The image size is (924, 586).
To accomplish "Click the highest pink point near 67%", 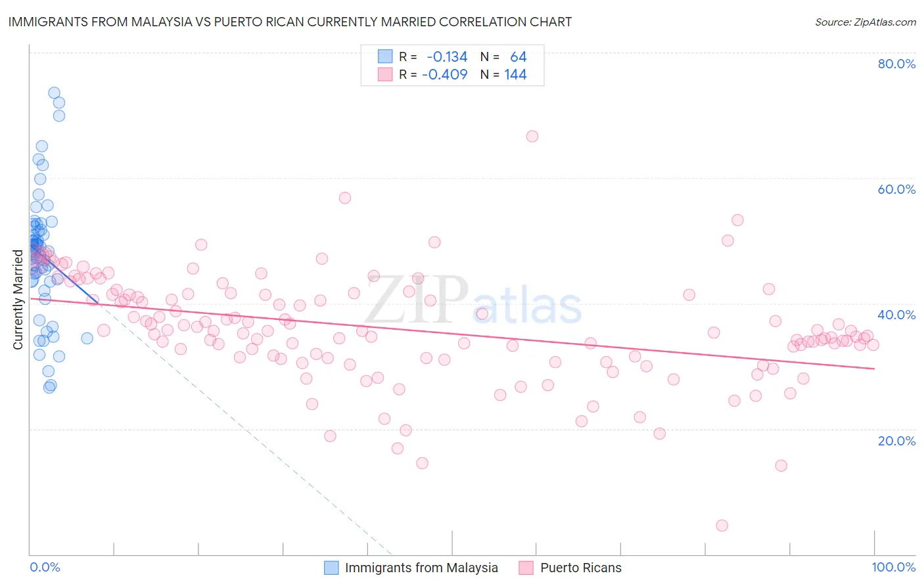I will pos(532,136).
